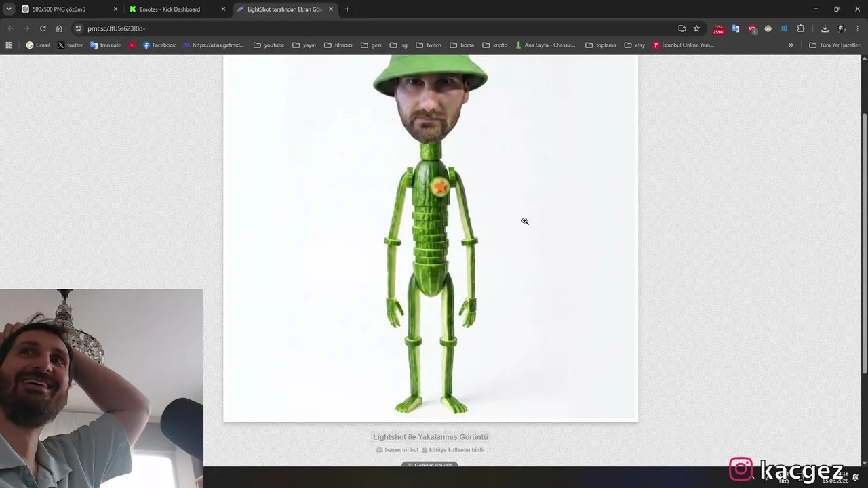Switch to the Emotes - Kick Dashboard tab

pos(176,9)
